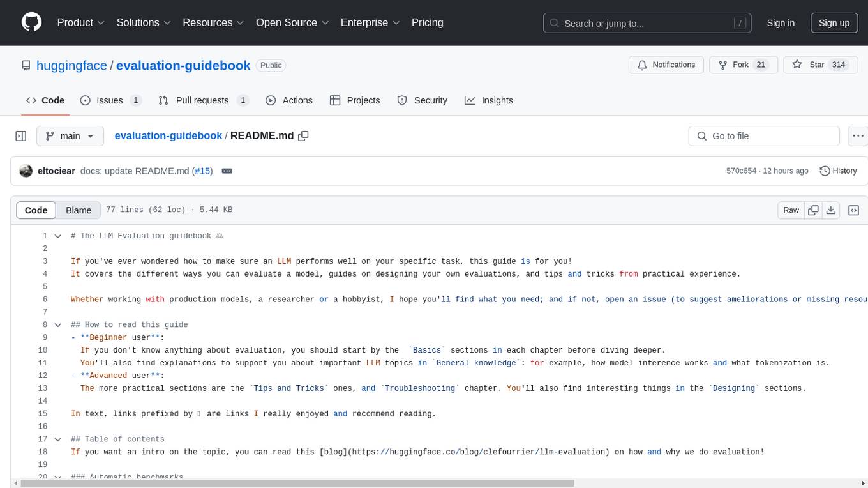Switch to the Actions tab

289,100
